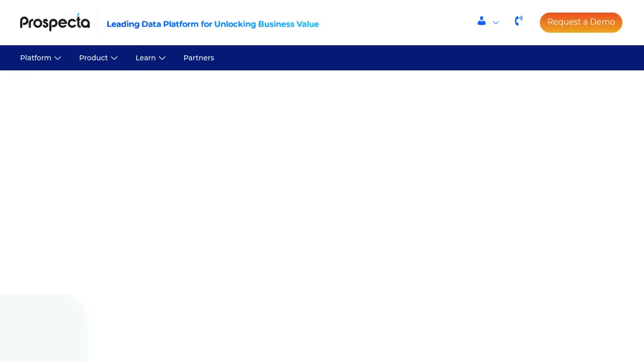
Task: Expand the chevron beside the user icon
Action: click(x=496, y=23)
